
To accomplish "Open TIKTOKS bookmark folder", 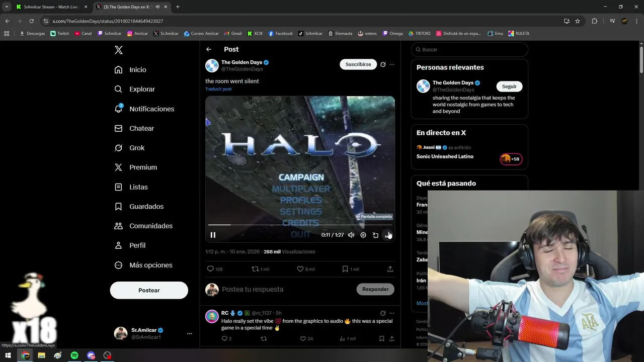I will pos(420,34).
